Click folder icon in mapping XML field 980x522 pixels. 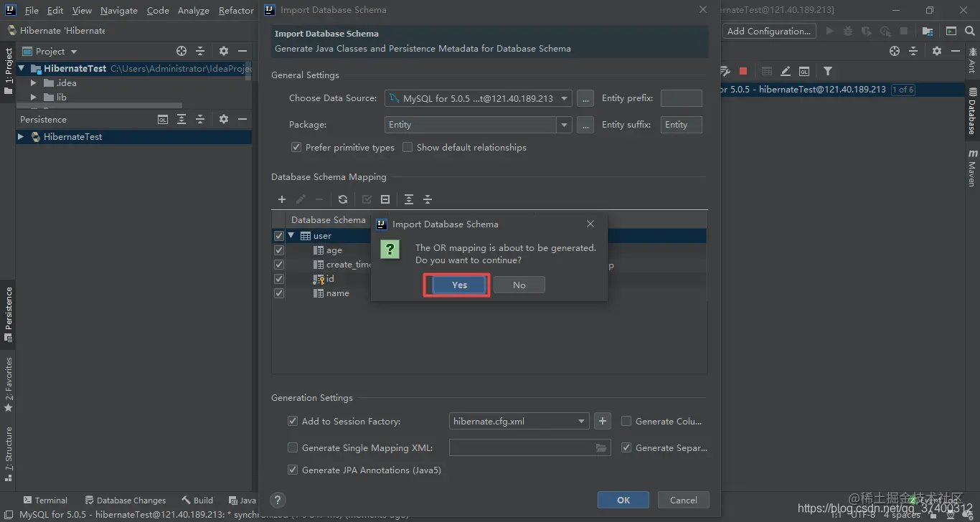(x=601, y=448)
